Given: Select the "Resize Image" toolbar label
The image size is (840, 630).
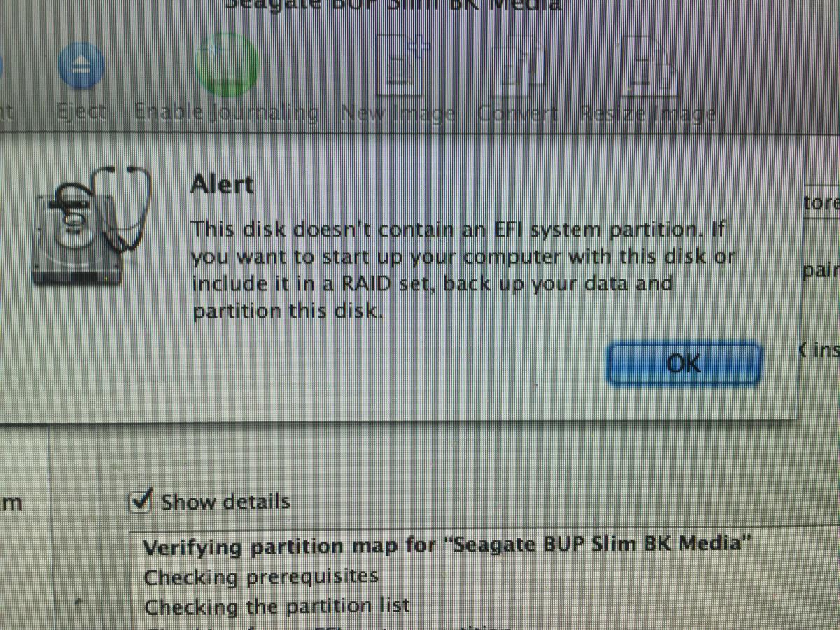Looking at the screenshot, I should click(x=648, y=114).
